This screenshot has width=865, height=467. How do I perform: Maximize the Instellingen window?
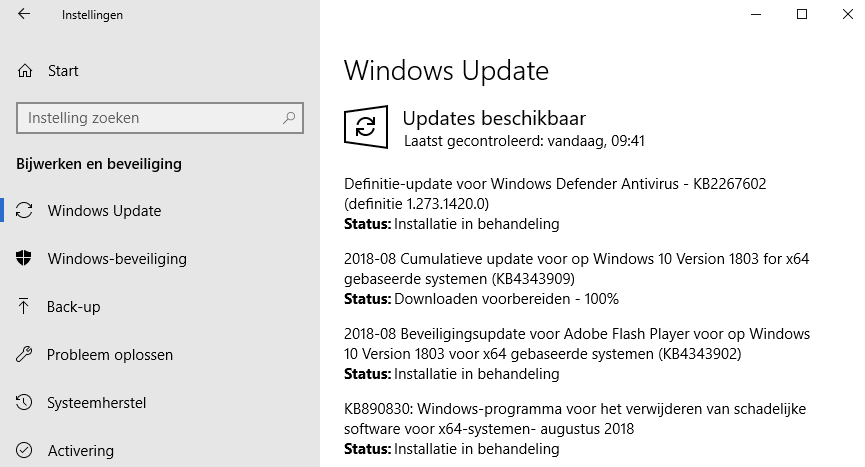[x=801, y=15]
